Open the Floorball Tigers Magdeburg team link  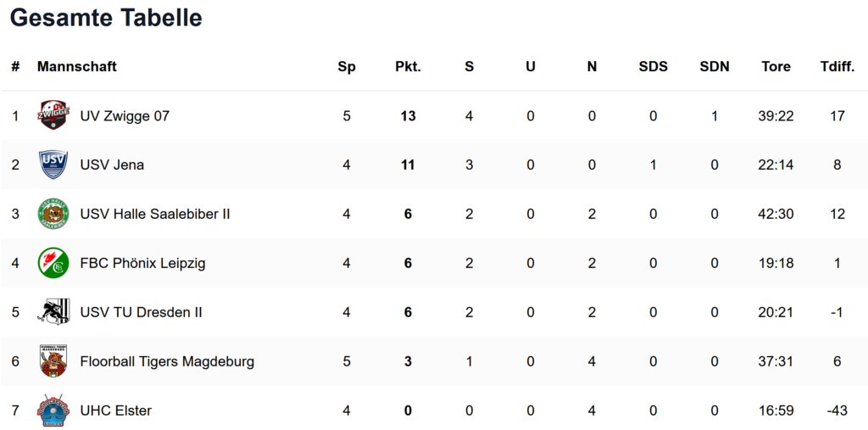pos(167,362)
